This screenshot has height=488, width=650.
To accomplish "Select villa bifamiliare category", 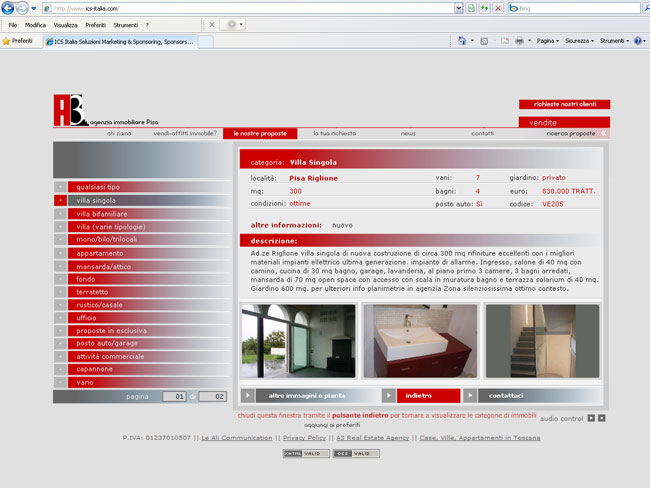I will pos(143,214).
